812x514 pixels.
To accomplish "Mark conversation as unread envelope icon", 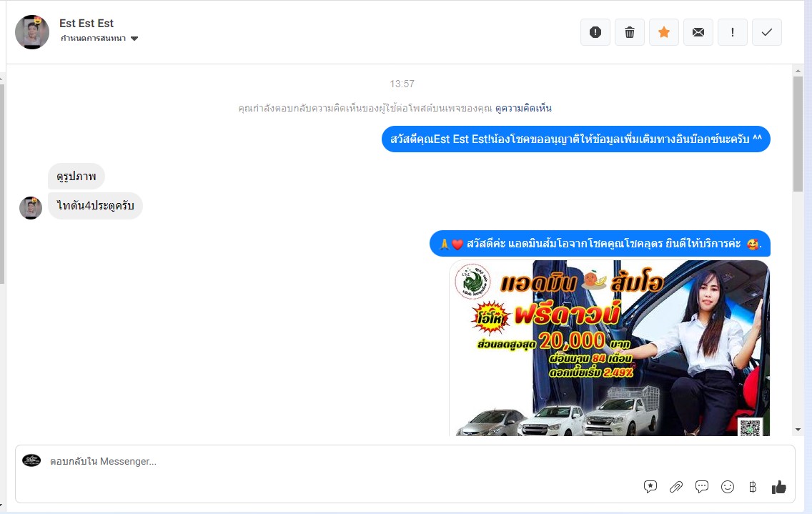I will pos(698,32).
